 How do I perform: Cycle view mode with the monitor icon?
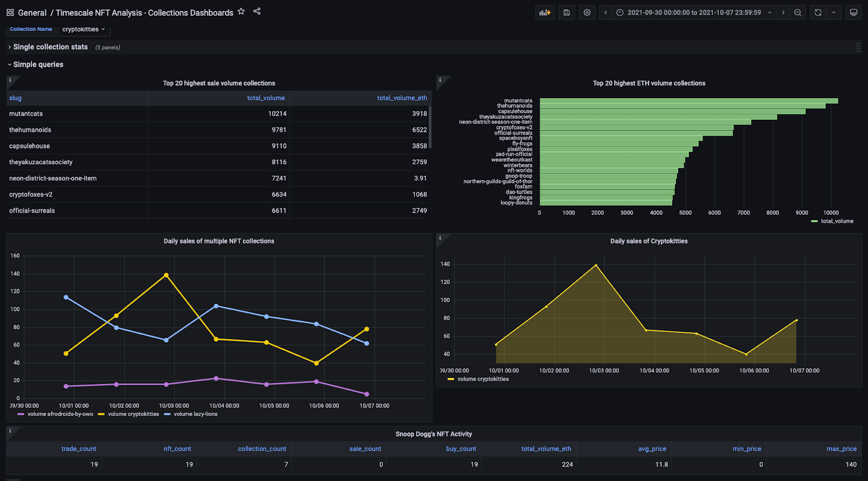point(853,12)
